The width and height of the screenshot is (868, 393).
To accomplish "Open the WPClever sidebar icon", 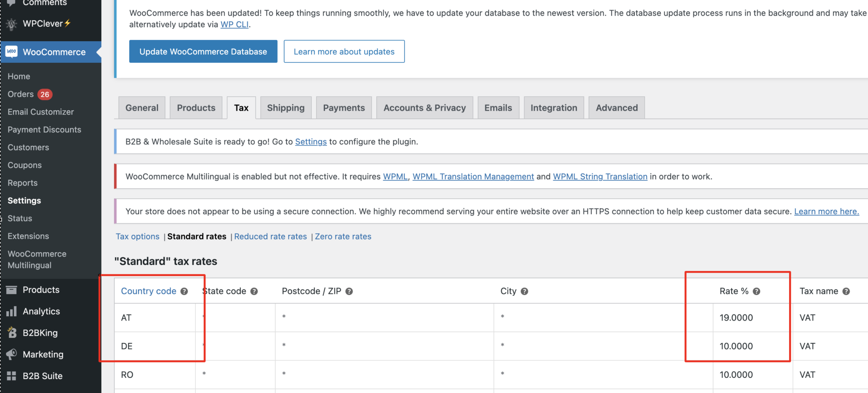I will click(11, 24).
